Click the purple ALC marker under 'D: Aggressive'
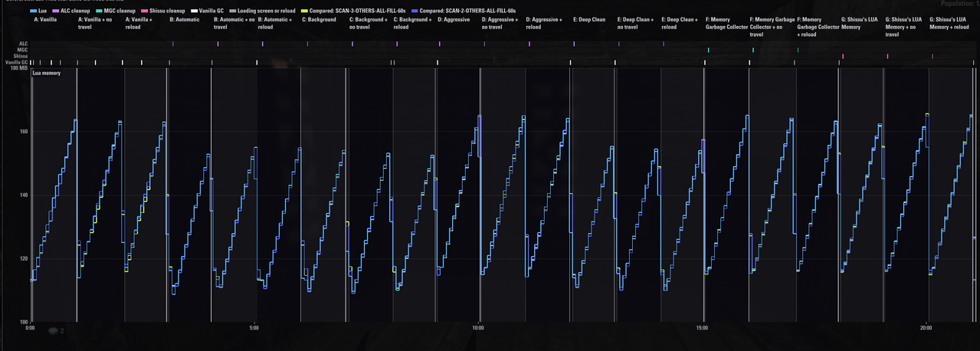980x351 pixels. [440, 44]
